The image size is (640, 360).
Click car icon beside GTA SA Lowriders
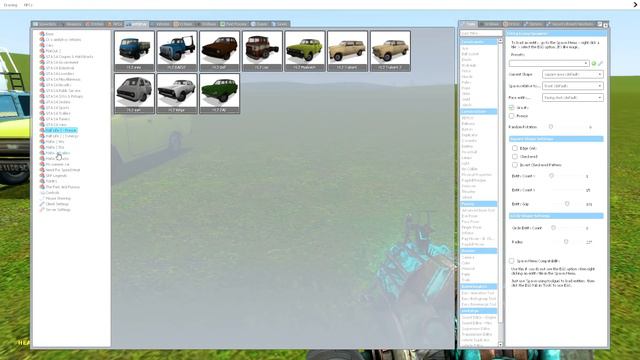tap(42, 73)
